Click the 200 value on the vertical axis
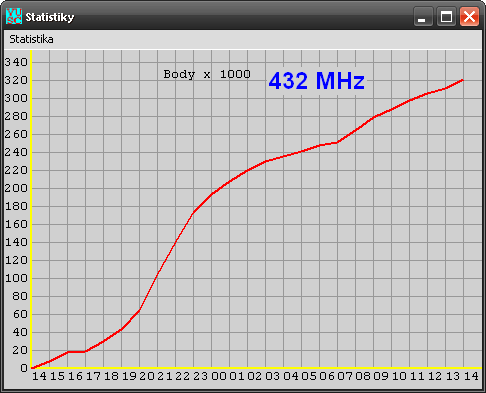 (x=16, y=188)
